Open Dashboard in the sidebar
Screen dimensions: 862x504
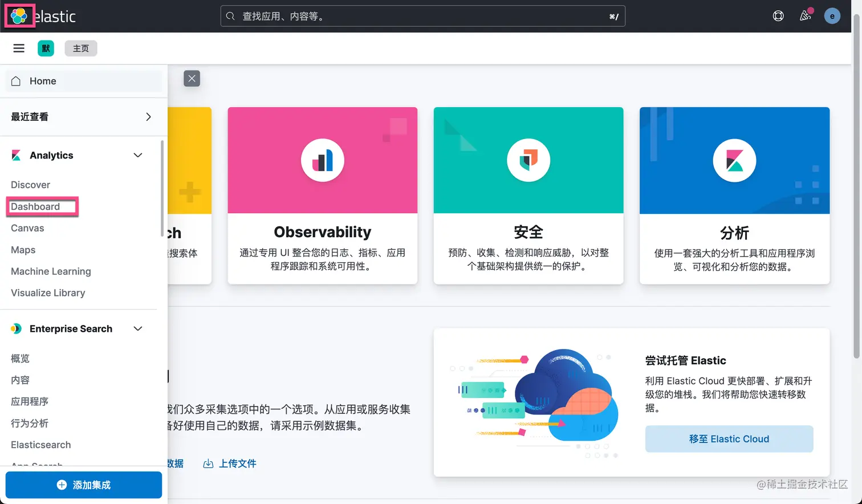(x=35, y=206)
